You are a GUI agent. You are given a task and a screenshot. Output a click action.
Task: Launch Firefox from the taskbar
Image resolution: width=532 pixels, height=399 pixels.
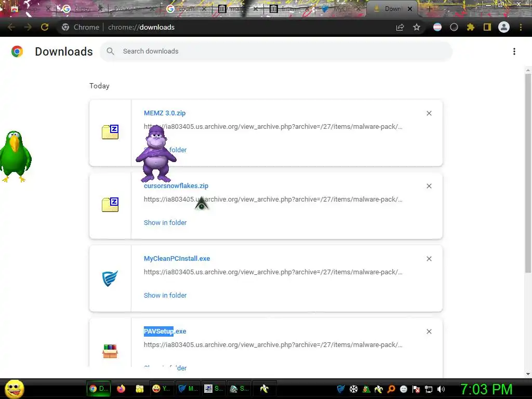click(x=121, y=389)
